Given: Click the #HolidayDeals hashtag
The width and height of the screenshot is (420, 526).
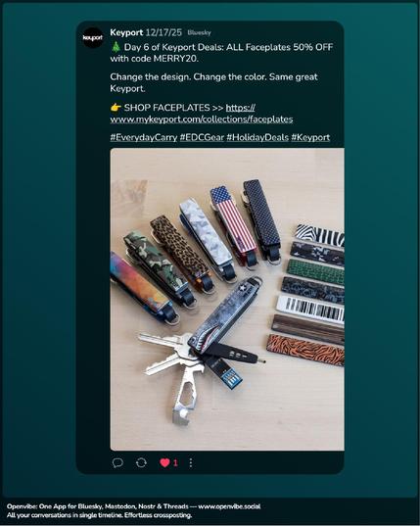Looking at the screenshot, I should coord(257,137).
